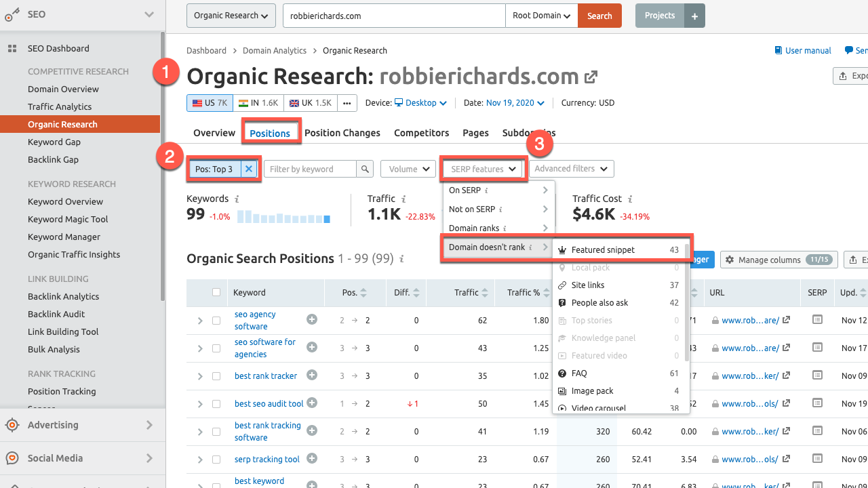
Task: Open the Volume filter dropdown
Action: tap(408, 169)
